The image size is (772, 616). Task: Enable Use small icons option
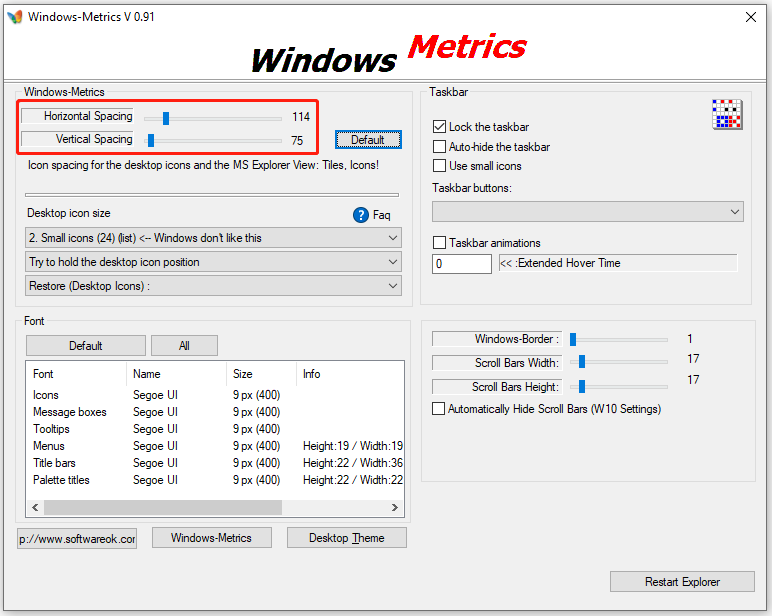(439, 166)
